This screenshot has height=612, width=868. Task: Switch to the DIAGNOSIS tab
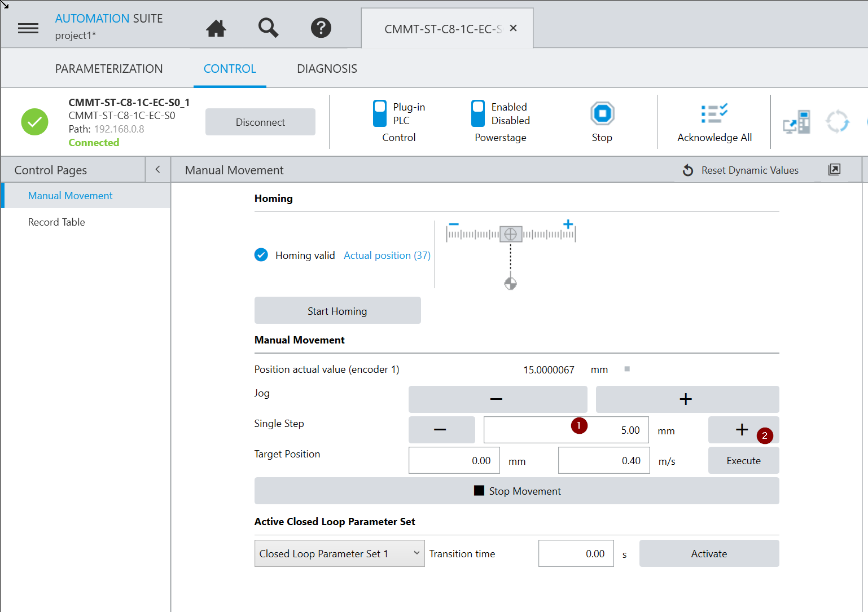(327, 69)
